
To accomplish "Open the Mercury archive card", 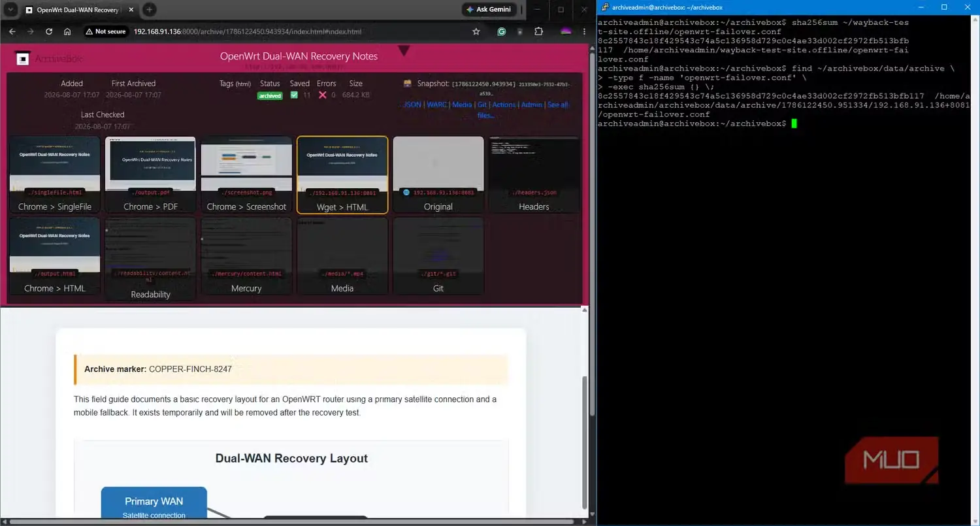I will coord(246,257).
